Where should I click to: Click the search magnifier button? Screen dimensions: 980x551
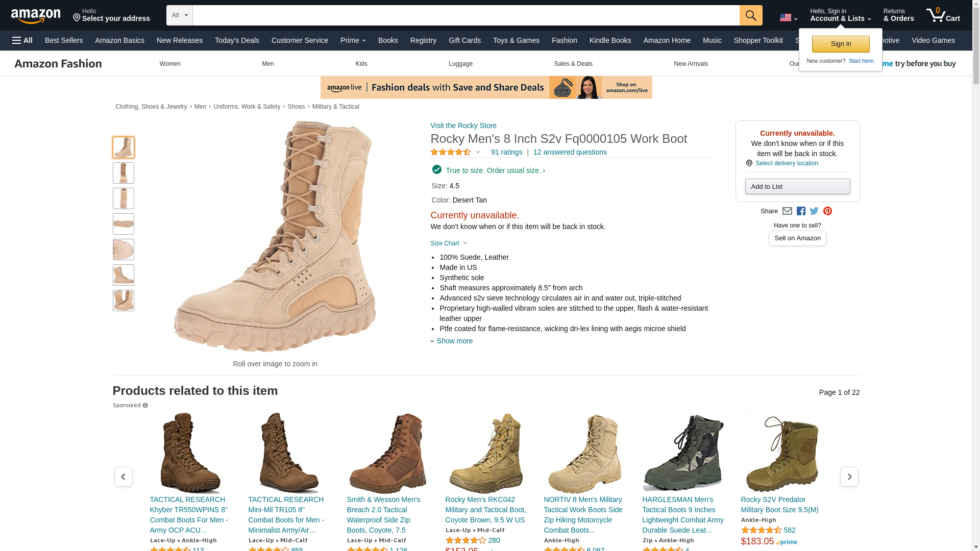click(x=750, y=15)
